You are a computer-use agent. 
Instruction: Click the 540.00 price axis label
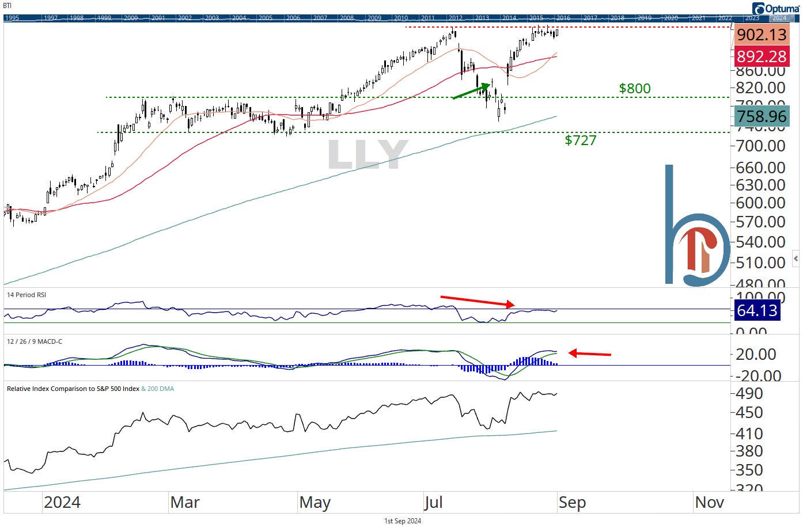click(x=761, y=242)
